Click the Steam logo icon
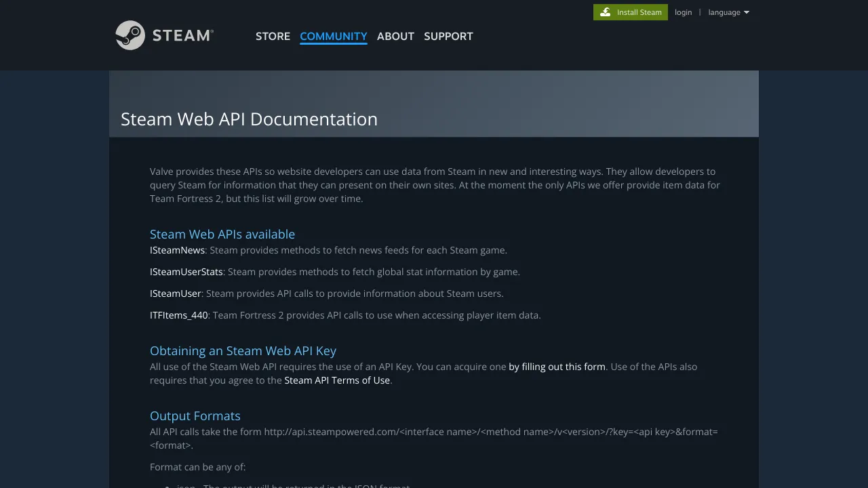 [130, 35]
